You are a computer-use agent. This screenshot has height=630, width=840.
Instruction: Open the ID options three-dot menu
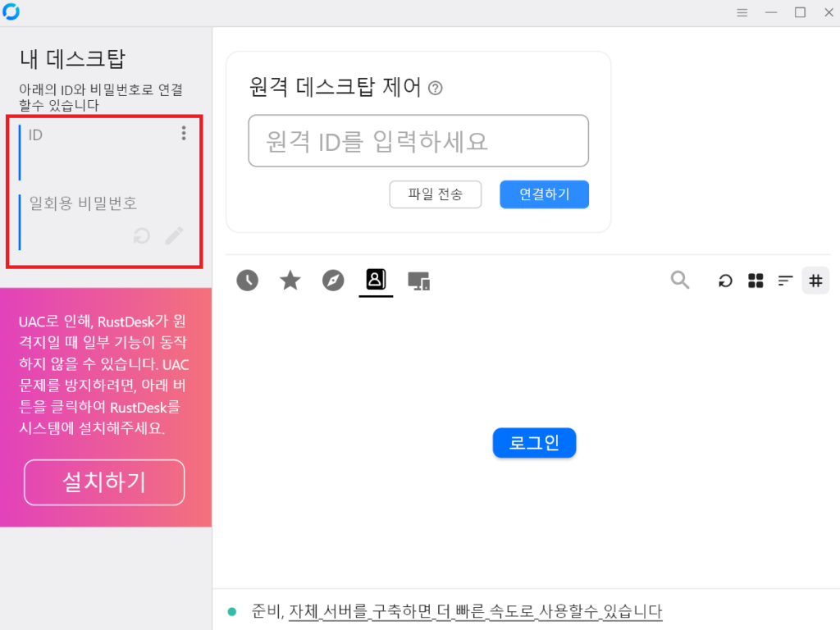coord(184,133)
